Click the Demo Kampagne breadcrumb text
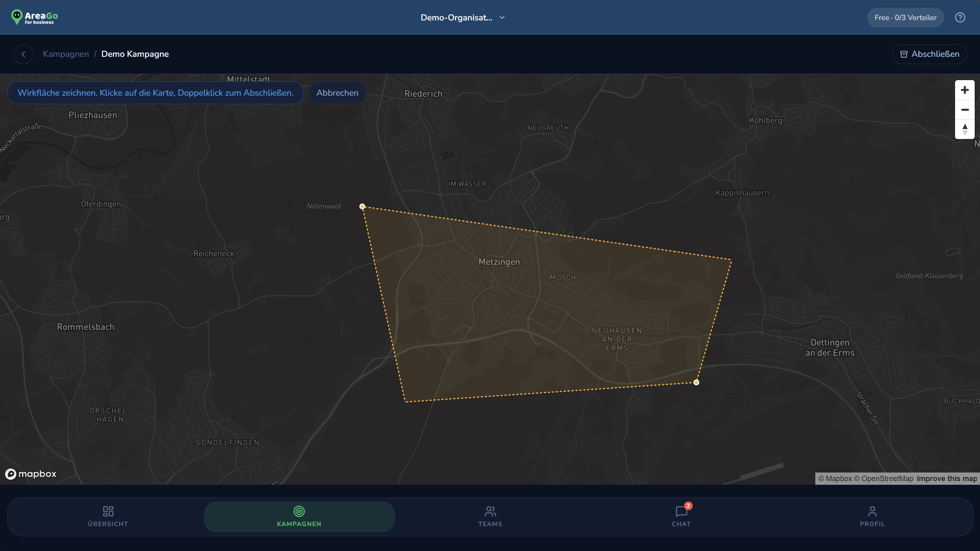 [x=135, y=54]
